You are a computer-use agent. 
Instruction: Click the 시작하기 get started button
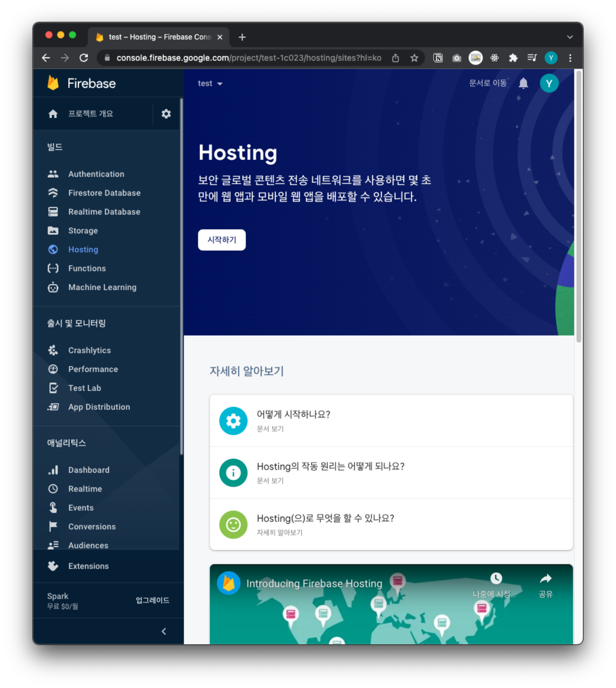222,240
